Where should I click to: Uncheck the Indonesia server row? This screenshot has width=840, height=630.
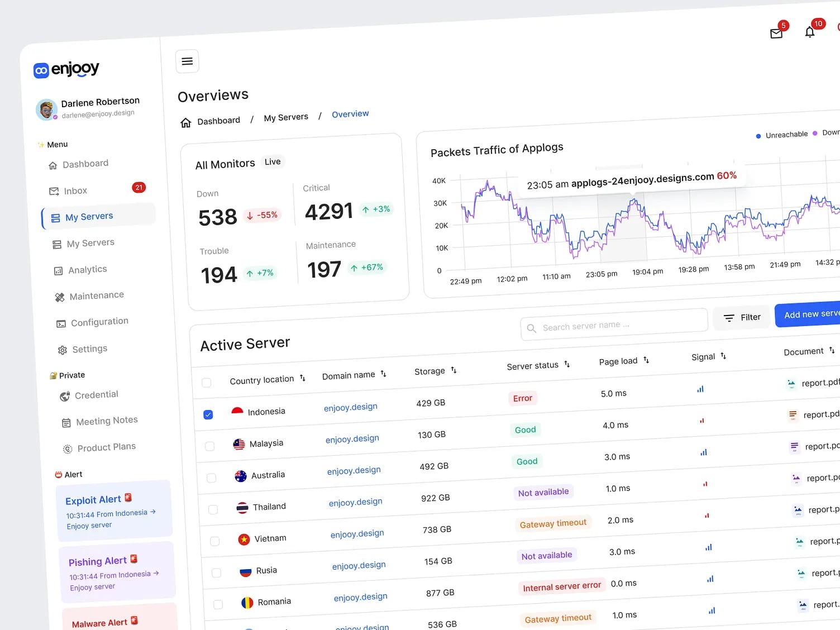point(208,414)
